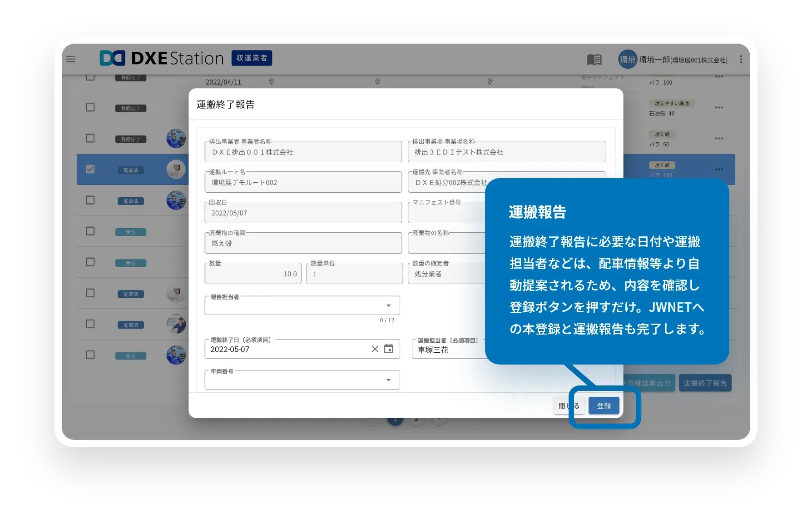The height and width of the screenshot is (520, 812).
Task: Click the マニフェスト番号 input field
Action: pos(450,212)
